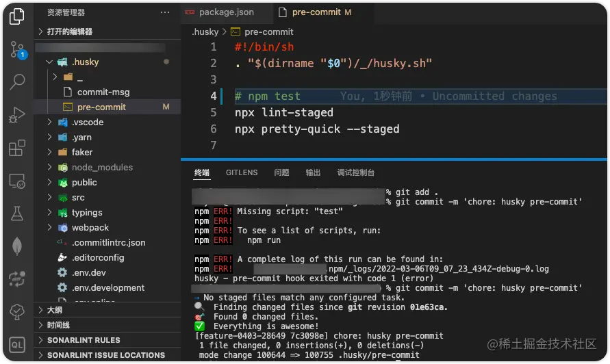Open the .commitlintrc.json file
Image resolution: width=610 pixels, height=364 pixels.
click(107, 243)
